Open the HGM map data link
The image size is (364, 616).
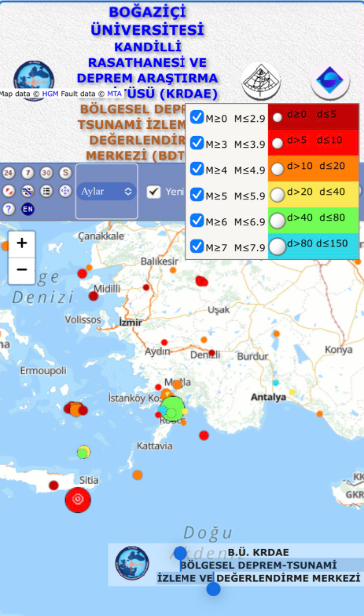point(50,94)
